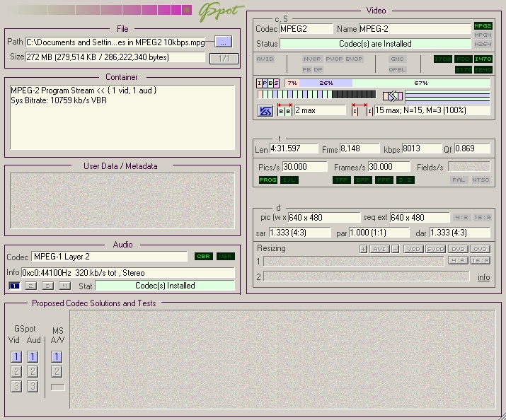Click the blue GOP structure analyze icon
The width and height of the screenshot is (506, 420).
265,111
